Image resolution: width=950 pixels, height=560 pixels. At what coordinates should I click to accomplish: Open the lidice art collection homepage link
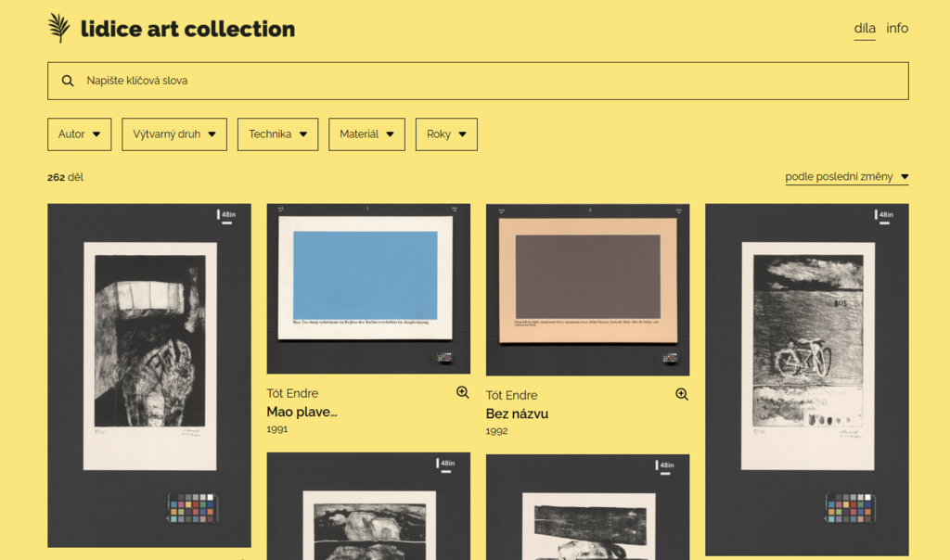coord(187,29)
